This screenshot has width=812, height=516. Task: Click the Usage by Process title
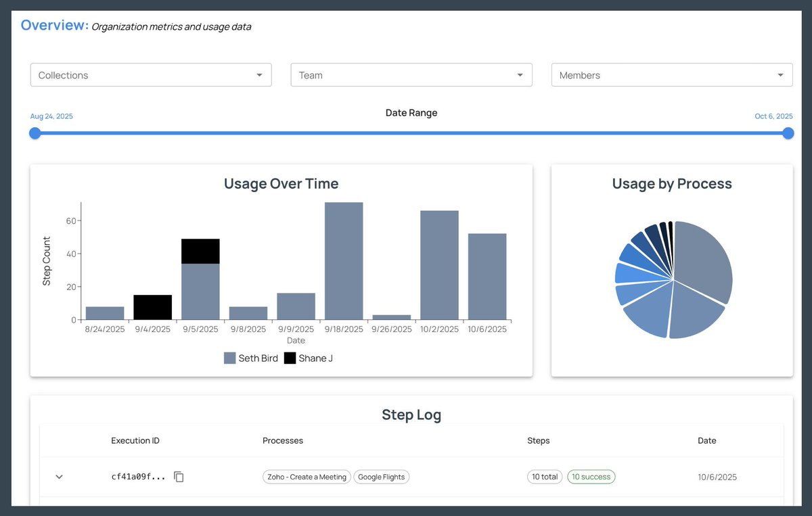(672, 183)
